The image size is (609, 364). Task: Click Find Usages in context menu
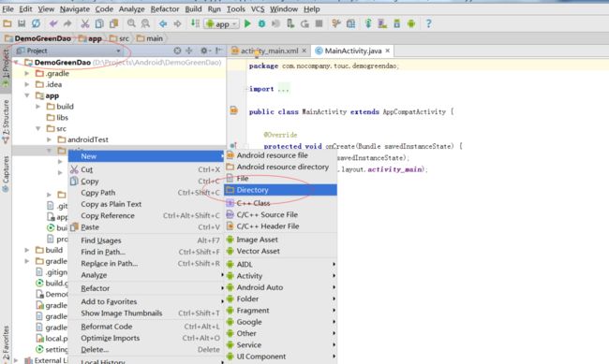point(146,240)
